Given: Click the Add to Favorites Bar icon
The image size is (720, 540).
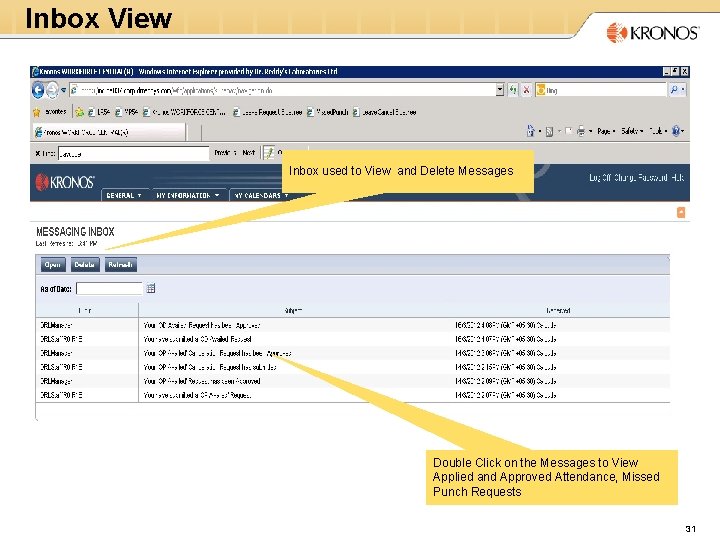Looking at the screenshot, I should click(x=79, y=112).
